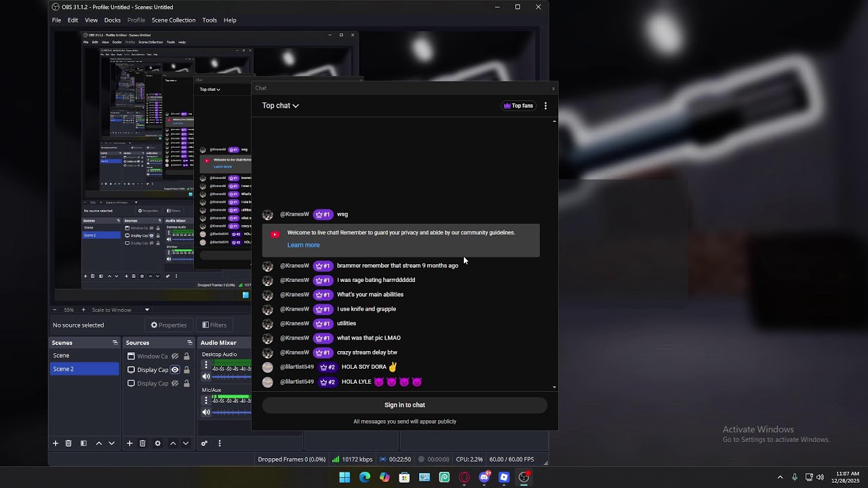
Task: Move source down in Sources toolbar
Action: pos(185,443)
